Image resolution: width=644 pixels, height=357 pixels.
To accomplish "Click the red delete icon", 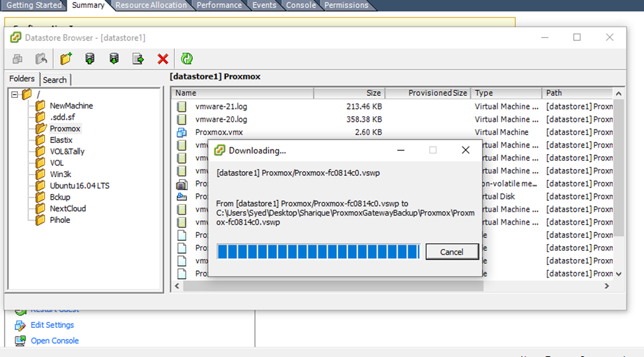I will [x=162, y=59].
